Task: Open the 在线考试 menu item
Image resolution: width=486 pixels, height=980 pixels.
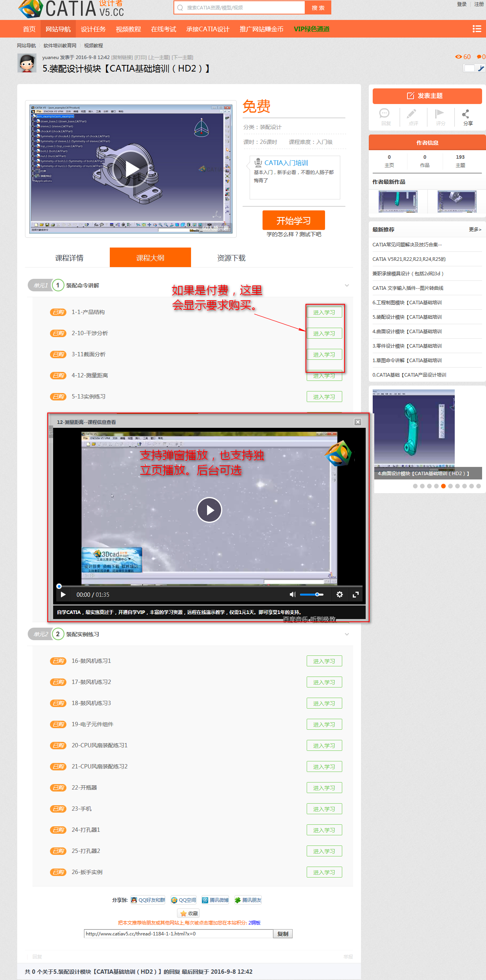Action: point(163,29)
